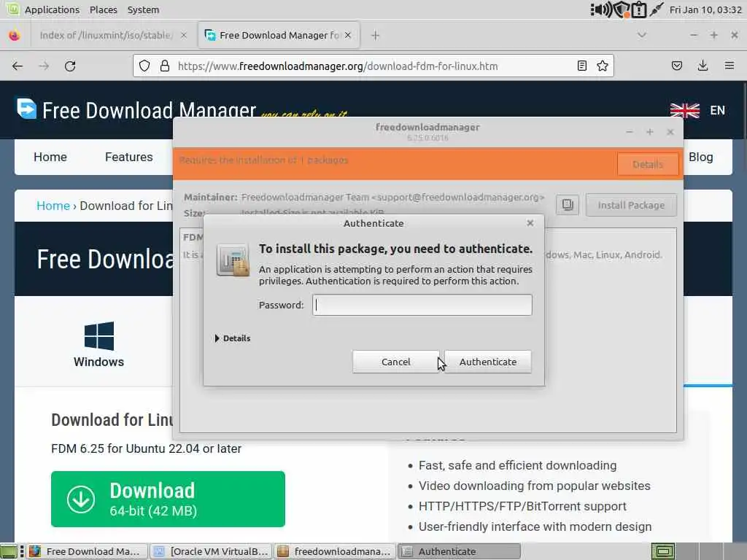Viewport: 747px width, 560px height.
Task: Click the site padlock icon
Action: (165, 66)
